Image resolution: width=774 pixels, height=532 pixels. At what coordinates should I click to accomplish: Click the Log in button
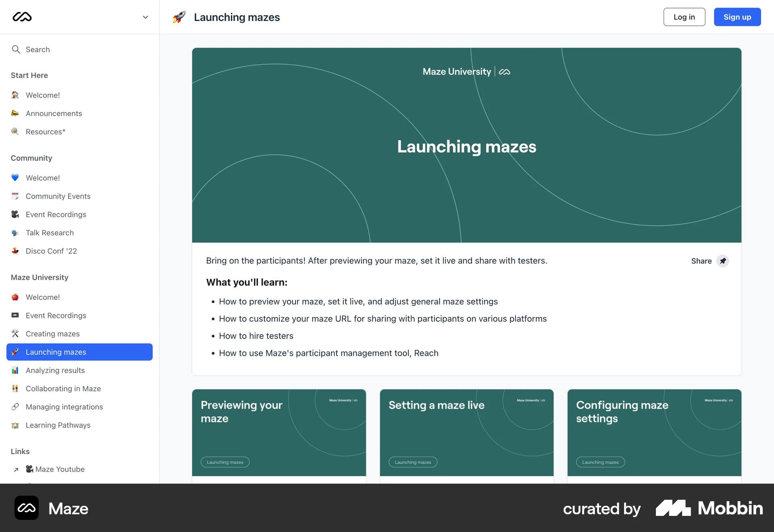pos(684,17)
